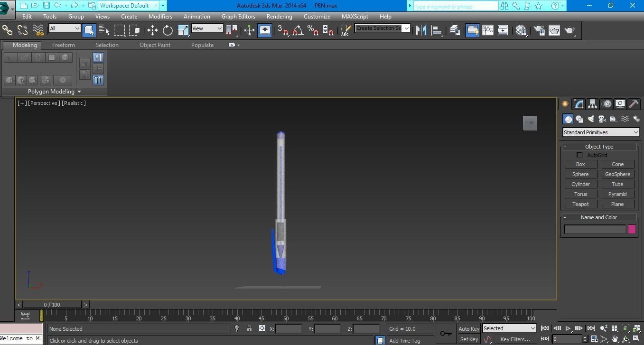Image resolution: width=644 pixels, height=345 pixels.
Task: Toggle Window/Crossing selection mode
Action: 134,30
